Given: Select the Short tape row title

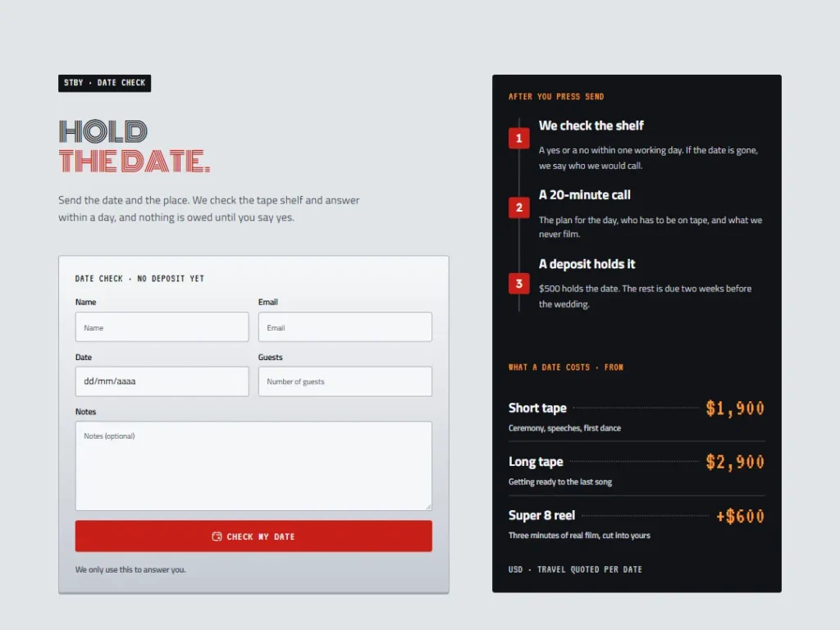Looking at the screenshot, I should point(537,409).
